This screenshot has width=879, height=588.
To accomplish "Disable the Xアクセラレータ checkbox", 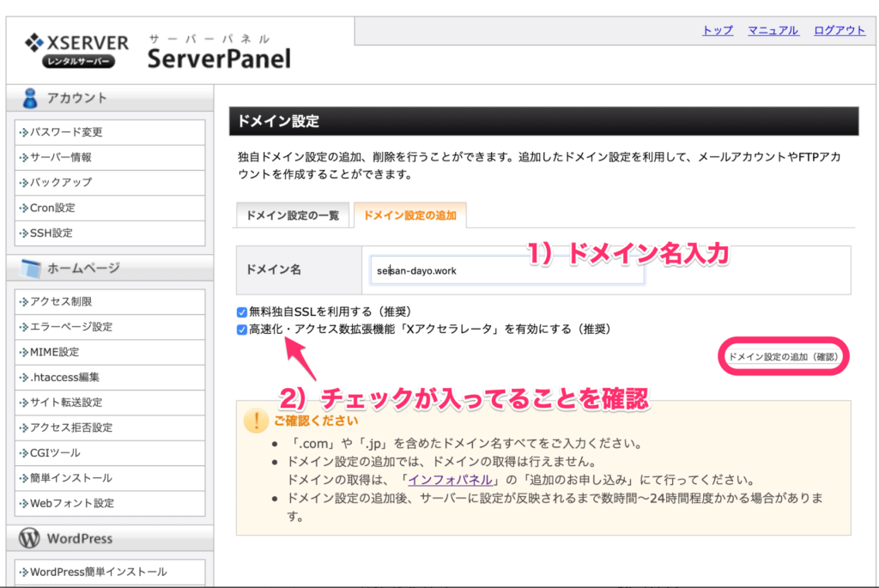I will click(x=241, y=329).
